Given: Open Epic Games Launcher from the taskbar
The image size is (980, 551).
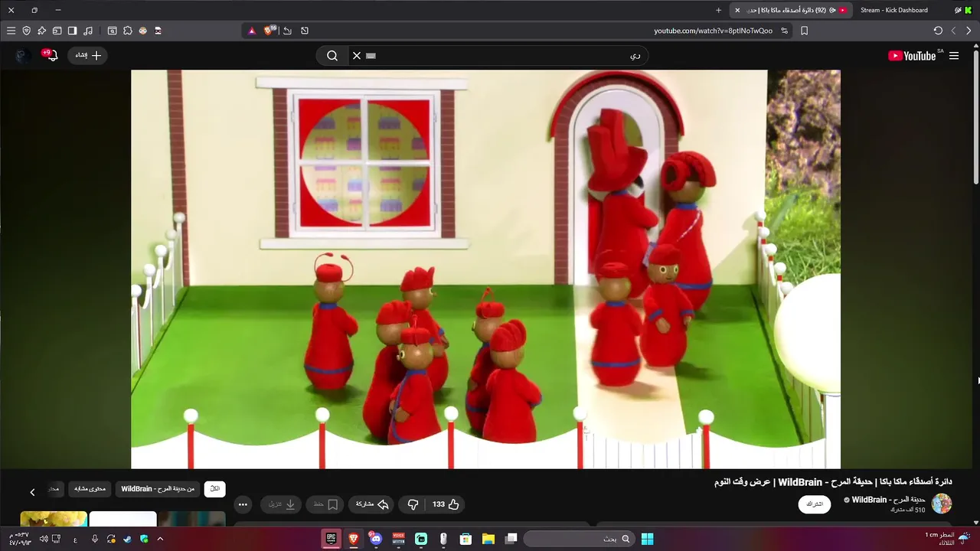Looking at the screenshot, I should click(331, 539).
